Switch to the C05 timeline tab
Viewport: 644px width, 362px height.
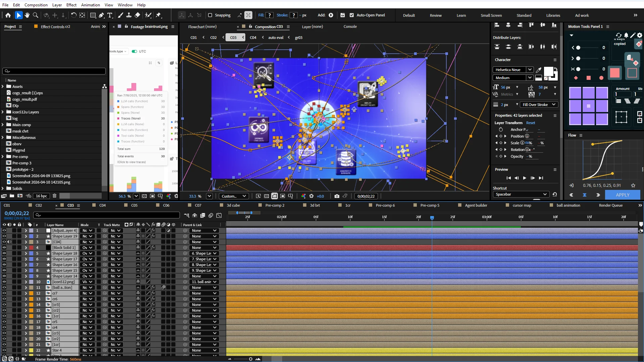(134, 205)
